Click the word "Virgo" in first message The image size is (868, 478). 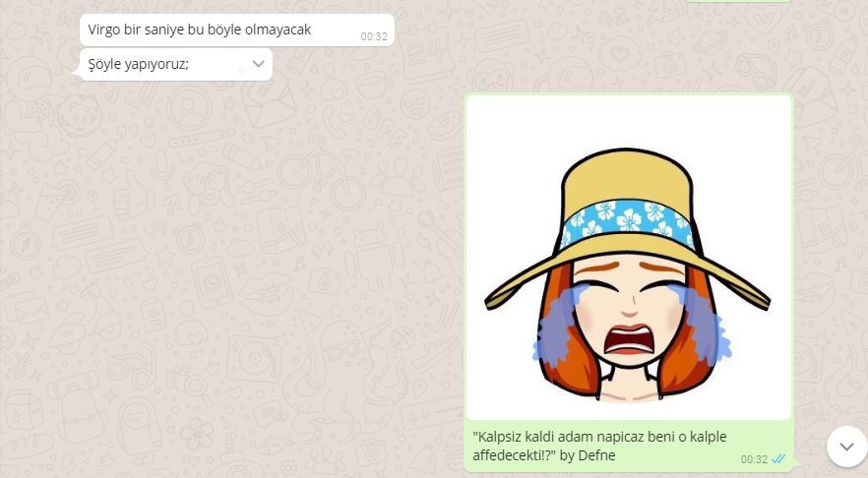click(103, 30)
